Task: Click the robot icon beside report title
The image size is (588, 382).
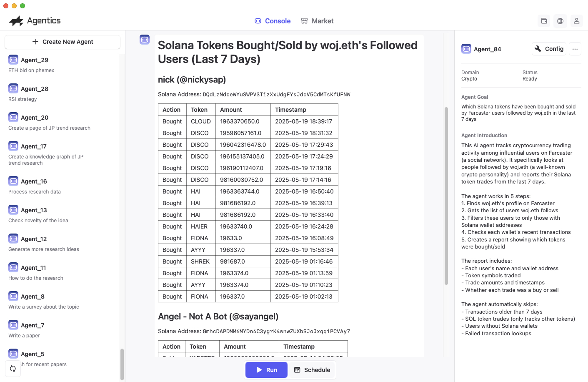Action: click(145, 40)
